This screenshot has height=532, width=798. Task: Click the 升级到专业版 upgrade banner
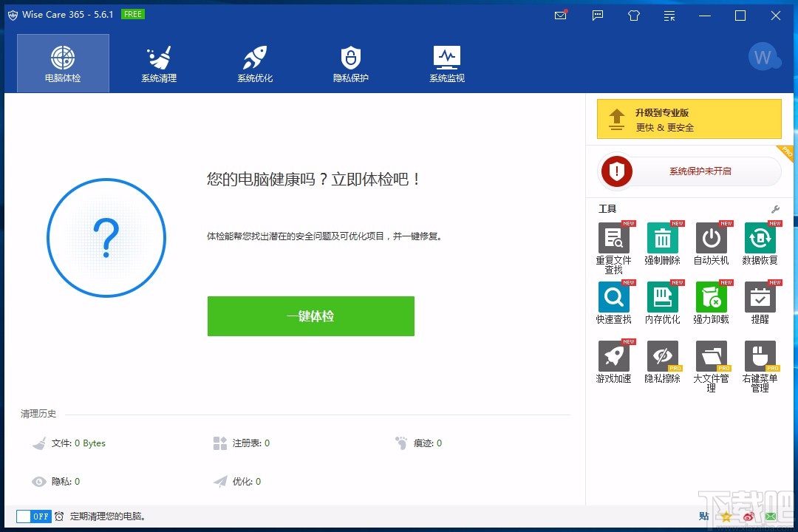(689, 119)
